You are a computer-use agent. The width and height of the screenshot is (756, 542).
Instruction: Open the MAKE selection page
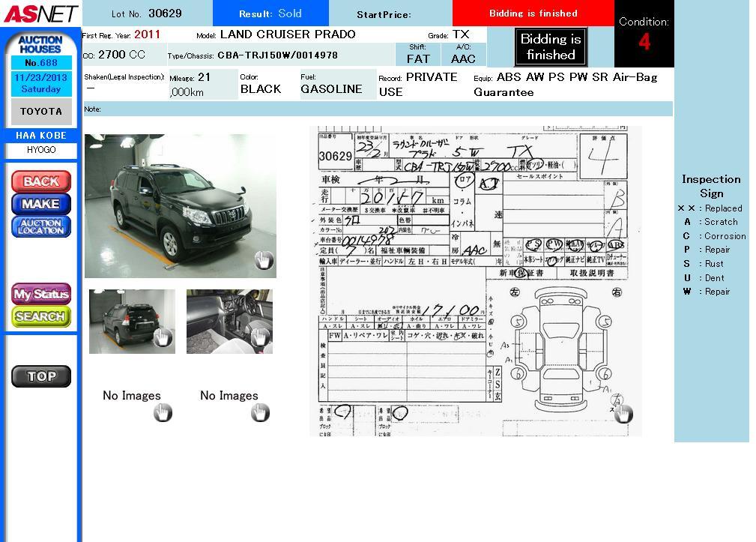[41, 204]
